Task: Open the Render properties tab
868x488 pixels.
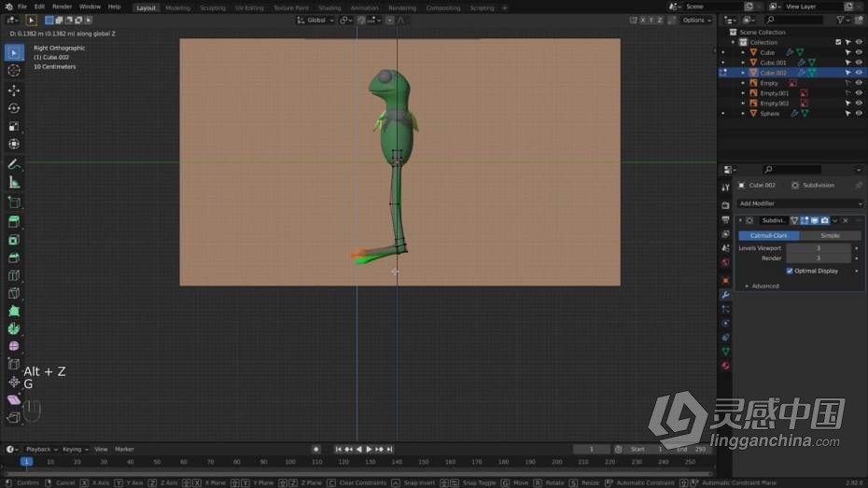Action: tap(725, 205)
